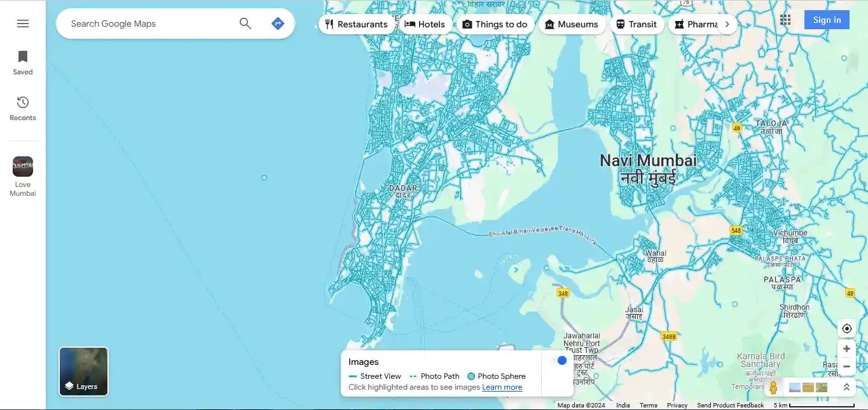Select the Things to do chip

tap(495, 24)
